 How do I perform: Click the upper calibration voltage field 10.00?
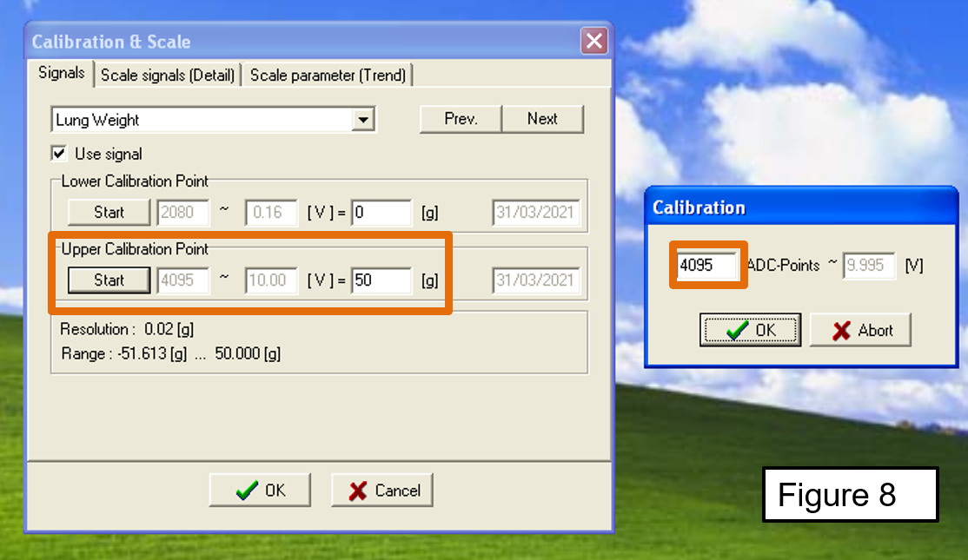[x=270, y=280]
